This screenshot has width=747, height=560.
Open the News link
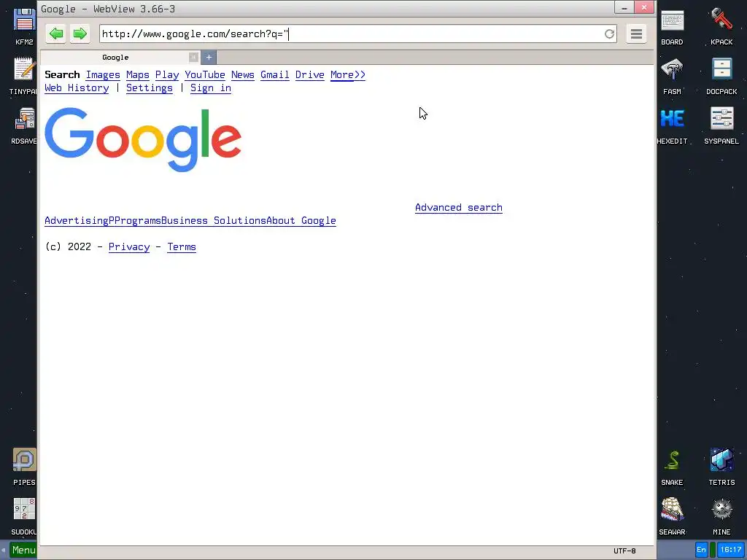[x=242, y=75]
